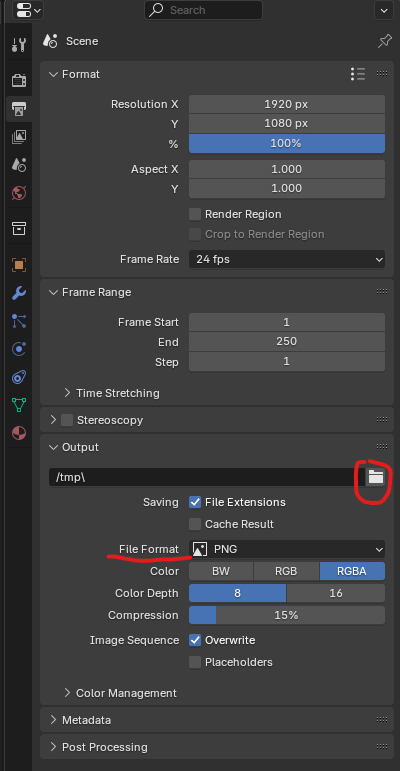This screenshot has height=771, width=400.
Task: Open View Layer properties tab icon
Action: [x=19, y=137]
